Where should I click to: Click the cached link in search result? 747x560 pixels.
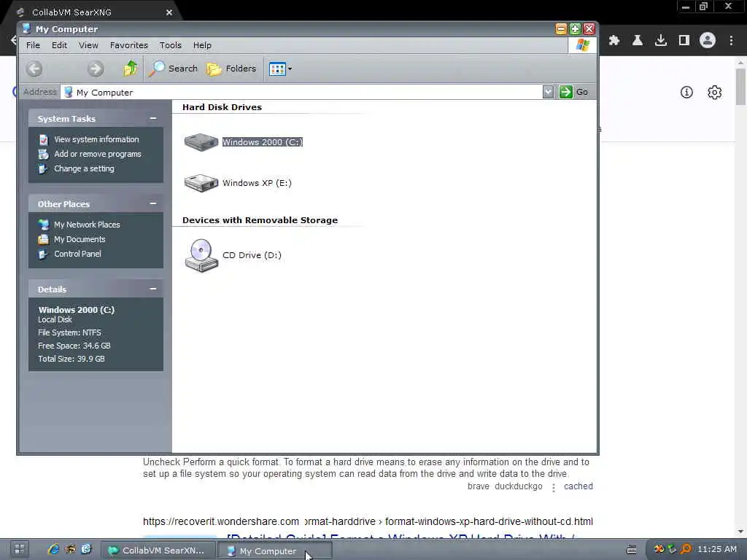pos(578,486)
